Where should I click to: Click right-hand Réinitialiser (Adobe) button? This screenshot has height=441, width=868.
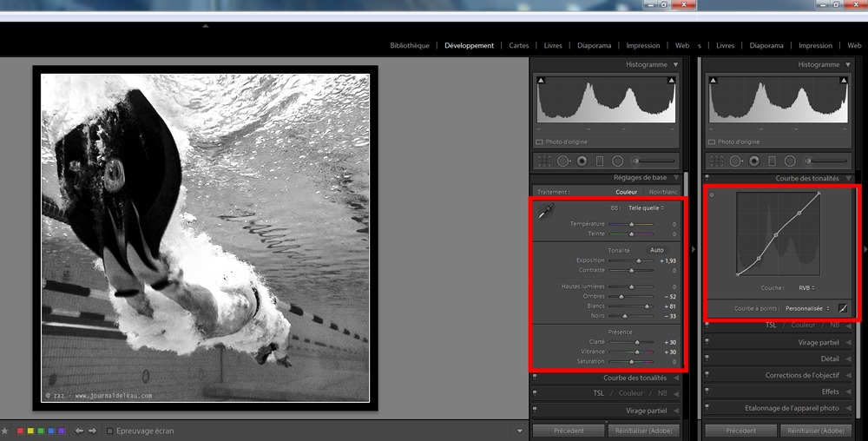tap(816, 431)
